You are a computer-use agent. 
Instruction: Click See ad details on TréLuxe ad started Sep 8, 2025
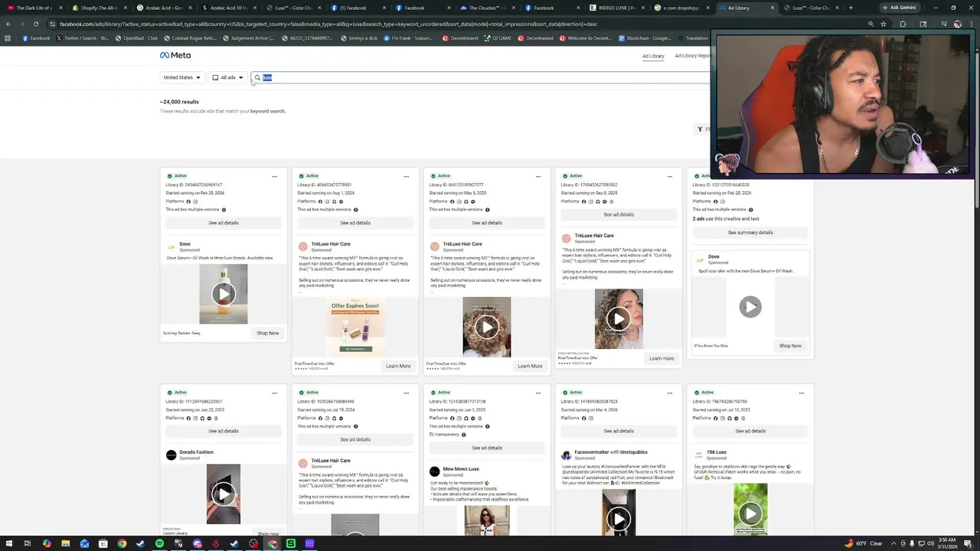(619, 214)
